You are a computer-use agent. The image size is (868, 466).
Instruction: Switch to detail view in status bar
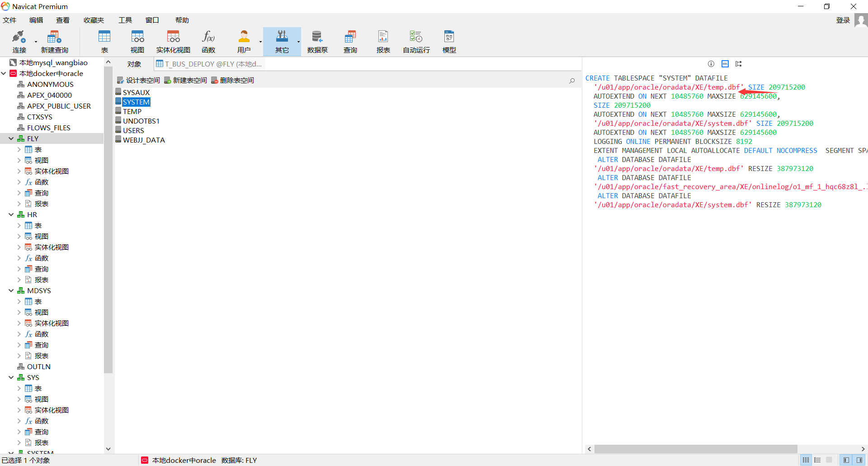pyautogui.click(x=829, y=460)
